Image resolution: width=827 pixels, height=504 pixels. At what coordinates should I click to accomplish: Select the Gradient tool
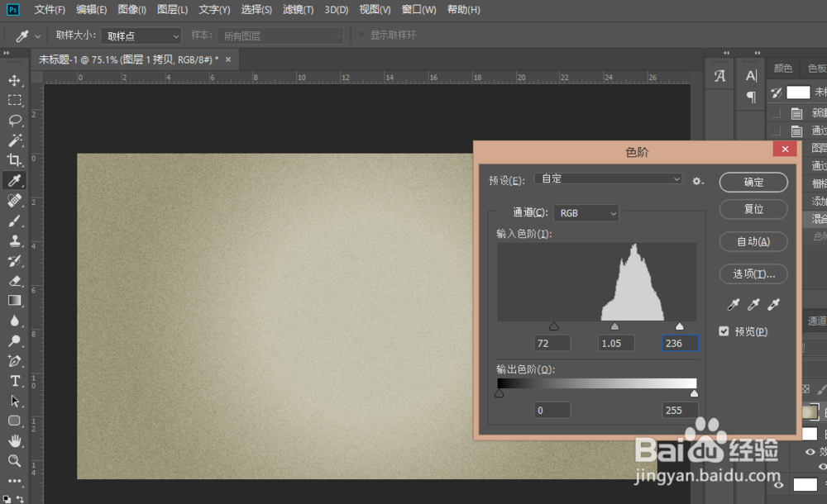(x=14, y=299)
